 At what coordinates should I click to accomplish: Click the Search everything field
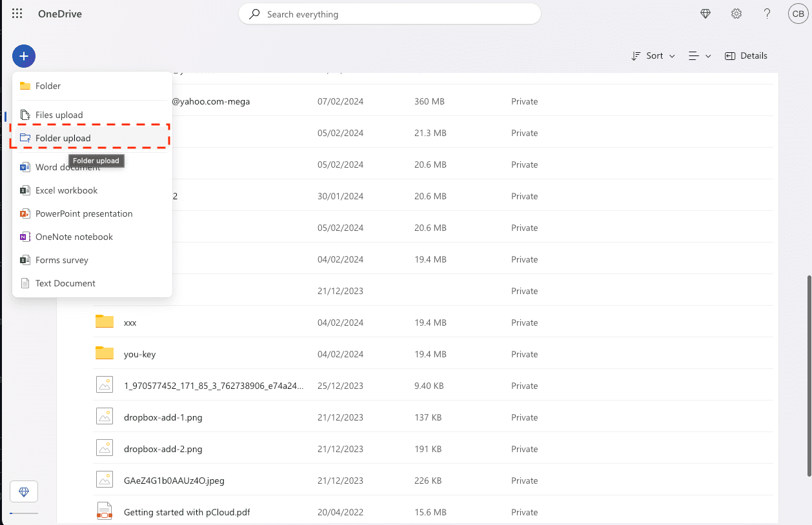390,14
